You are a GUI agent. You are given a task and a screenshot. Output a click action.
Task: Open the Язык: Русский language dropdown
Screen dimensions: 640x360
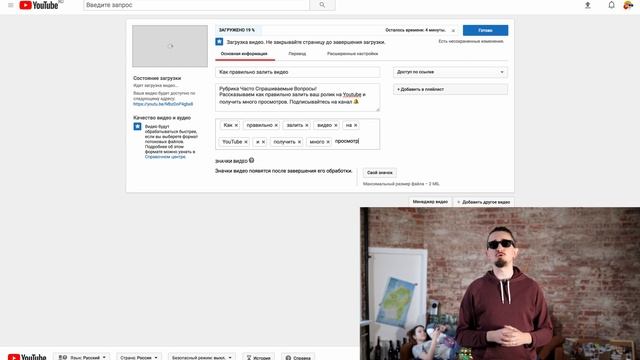coord(82,357)
